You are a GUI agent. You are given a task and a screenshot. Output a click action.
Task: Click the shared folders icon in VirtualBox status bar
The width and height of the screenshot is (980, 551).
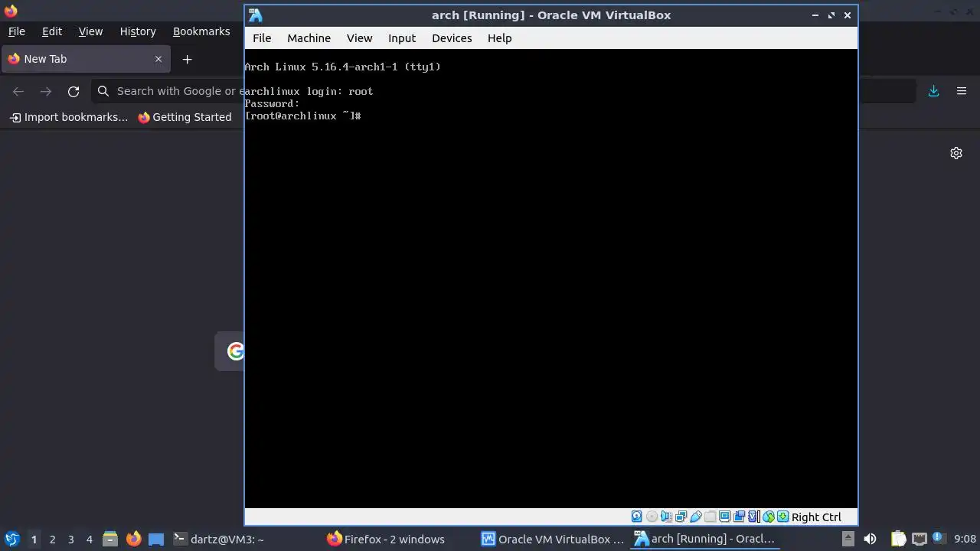710,517
